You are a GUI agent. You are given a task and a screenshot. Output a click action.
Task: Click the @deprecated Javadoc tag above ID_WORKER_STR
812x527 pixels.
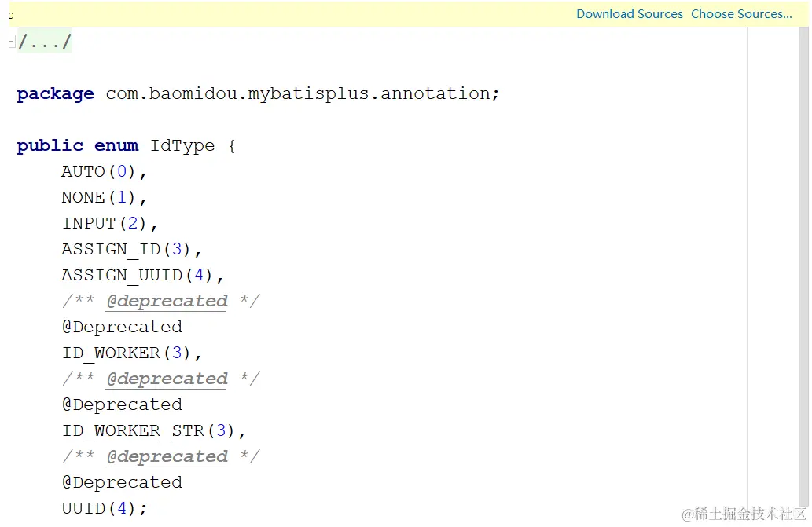167,379
